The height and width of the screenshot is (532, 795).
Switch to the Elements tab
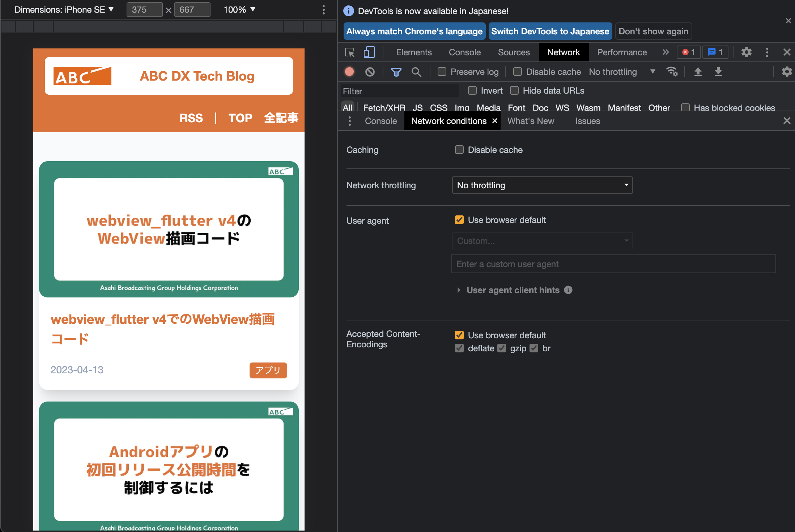[413, 52]
